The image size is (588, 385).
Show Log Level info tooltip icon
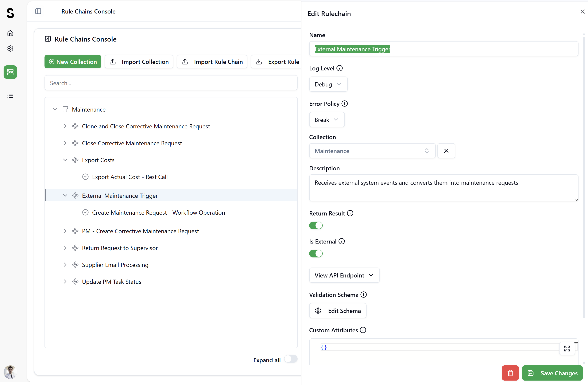pyautogui.click(x=340, y=68)
